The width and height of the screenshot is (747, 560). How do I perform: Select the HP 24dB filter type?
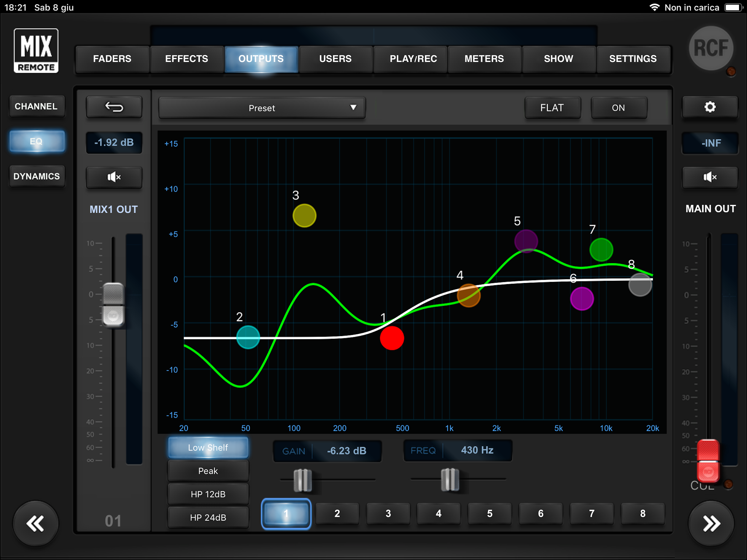[208, 517]
